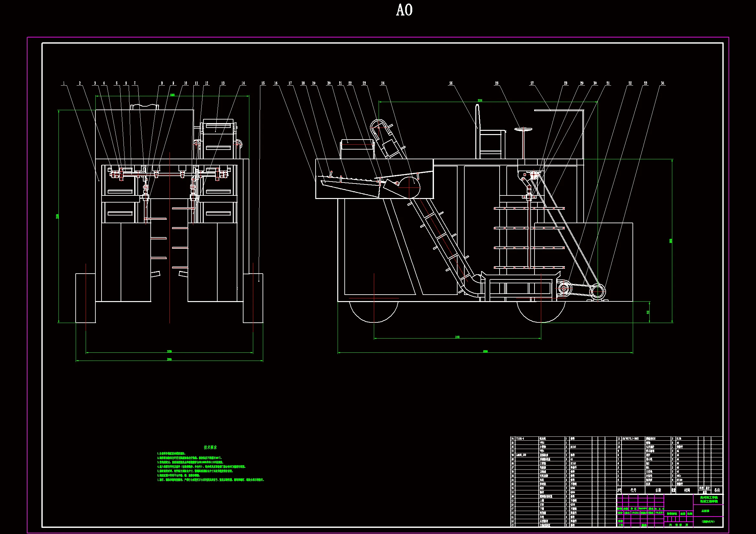Select part callout number 13
This screenshot has height=534, width=756.
click(x=223, y=83)
